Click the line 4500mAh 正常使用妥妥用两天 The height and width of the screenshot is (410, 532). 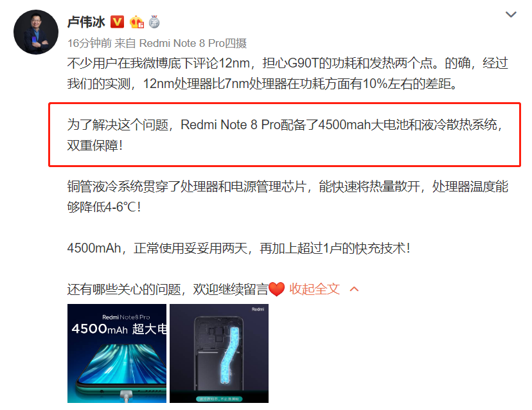(239, 248)
